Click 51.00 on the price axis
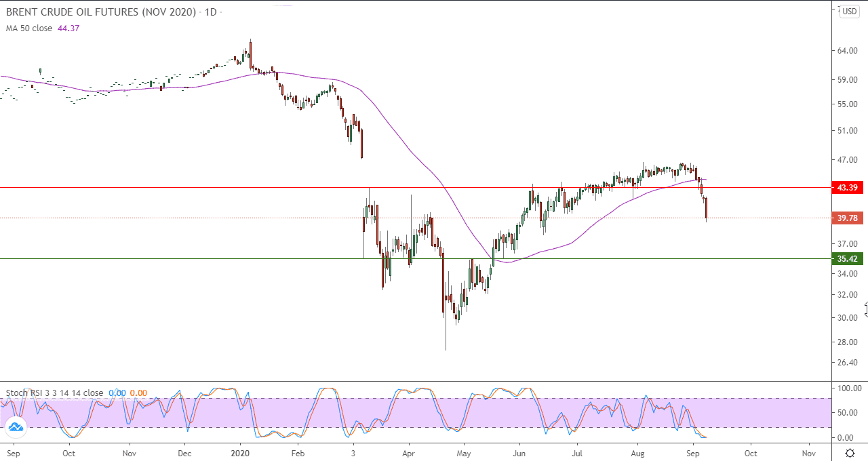This screenshot has height=461, width=868. (x=848, y=131)
